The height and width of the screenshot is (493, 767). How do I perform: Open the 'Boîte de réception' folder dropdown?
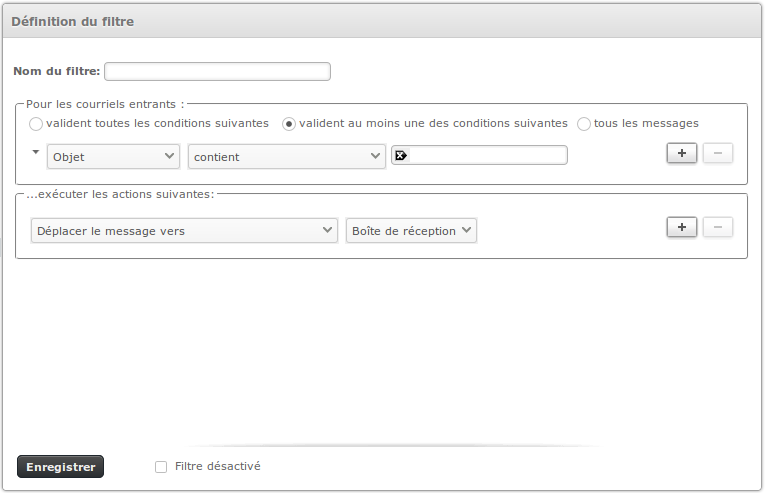[411, 231]
